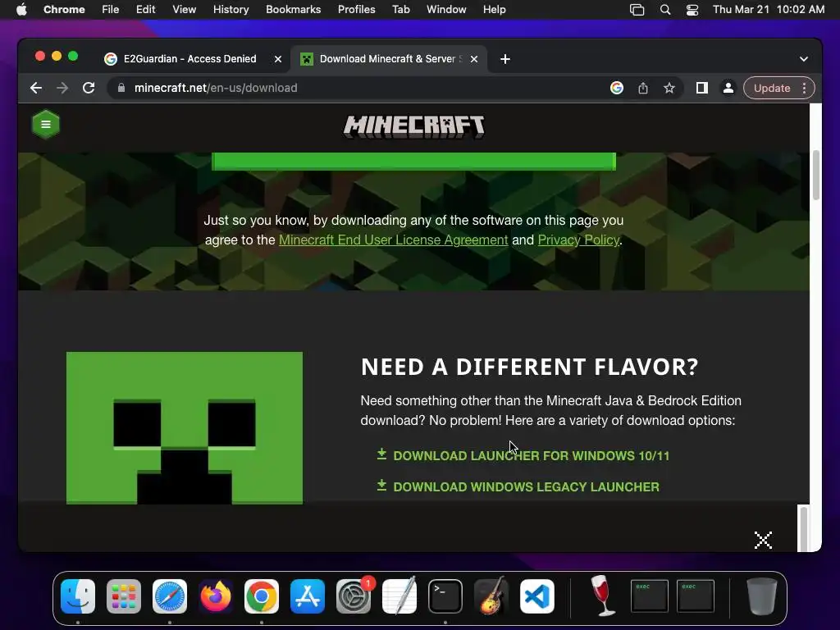The width and height of the screenshot is (840, 630).
Task: Select the Download Minecraft & Server tab
Action: tap(388, 59)
